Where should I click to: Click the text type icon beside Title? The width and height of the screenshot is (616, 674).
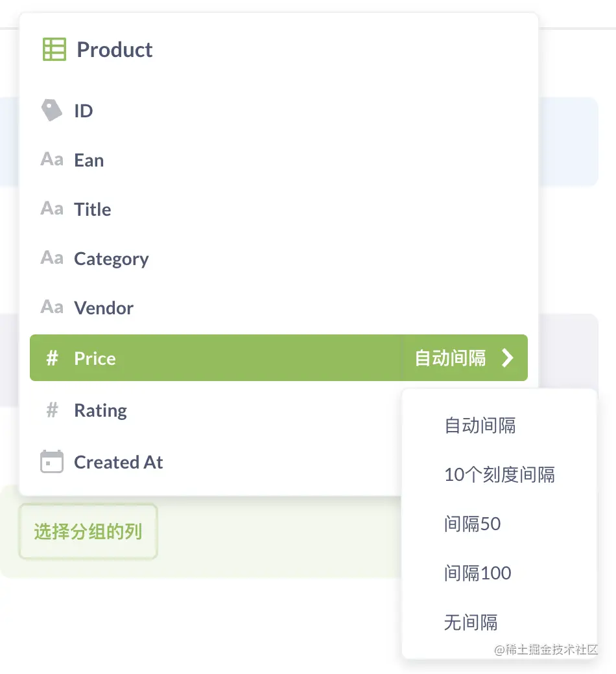point(52,209)
